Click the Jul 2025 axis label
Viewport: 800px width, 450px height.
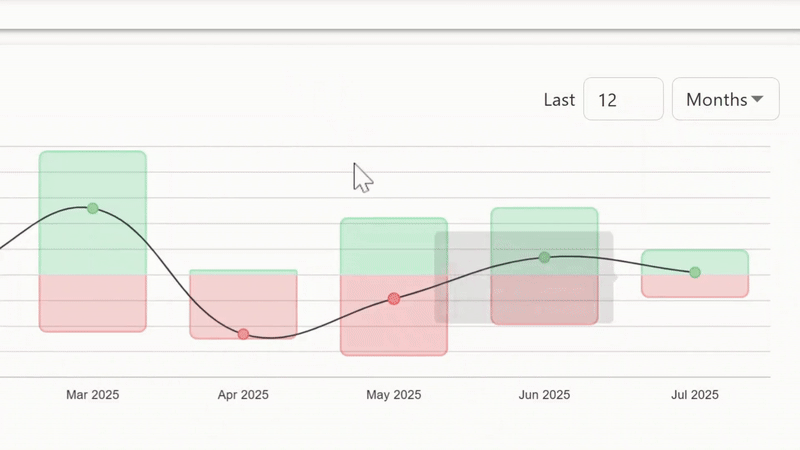[695, 394]
